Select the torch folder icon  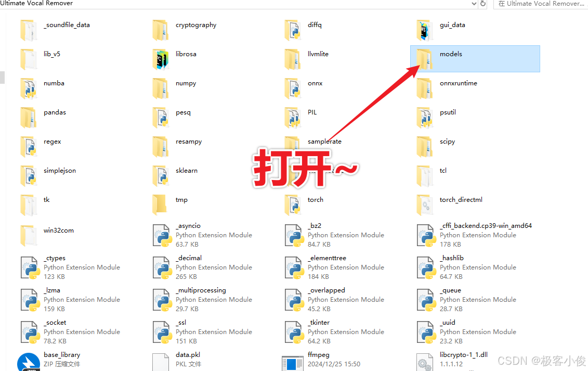(293, 204)
